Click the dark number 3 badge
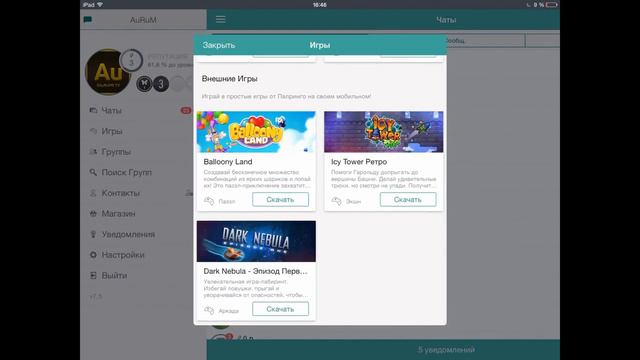Viewport: 640px width, 360px height. (x=161, y=84)
